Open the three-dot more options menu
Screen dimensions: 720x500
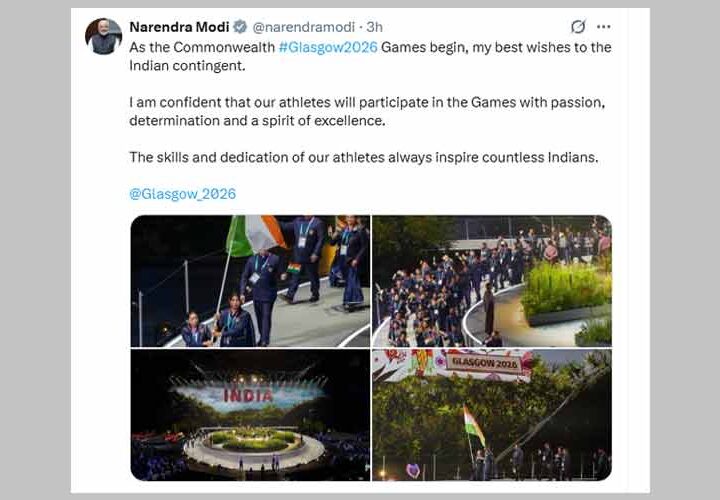click(603, 27)
